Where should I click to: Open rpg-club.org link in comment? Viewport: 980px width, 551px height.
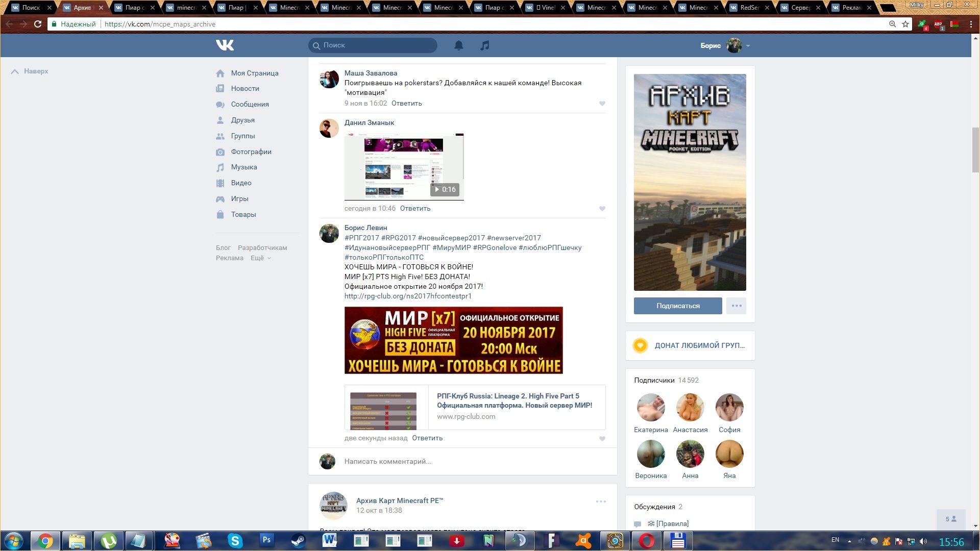point(408,296)
